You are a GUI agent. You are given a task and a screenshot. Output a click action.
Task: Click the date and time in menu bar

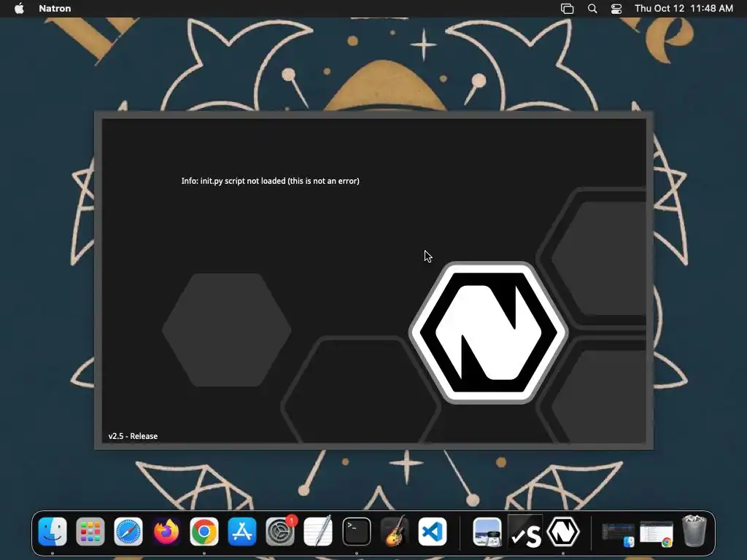684,9
